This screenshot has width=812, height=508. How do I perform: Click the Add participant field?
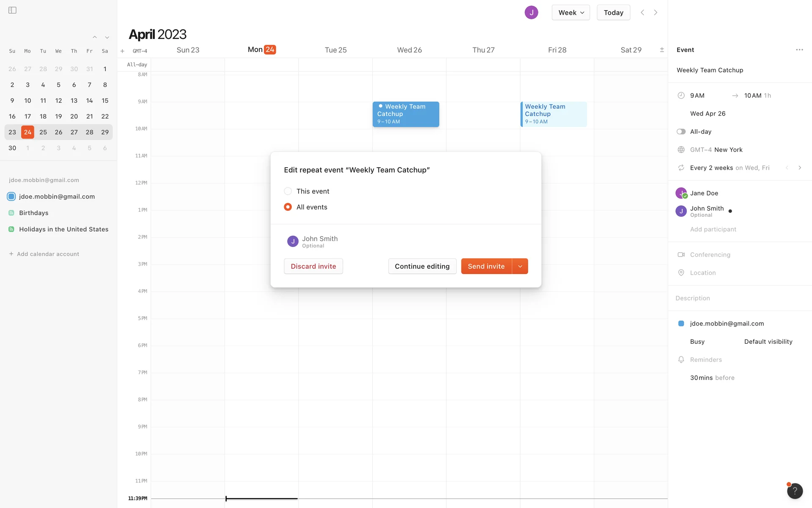(713, 229)
